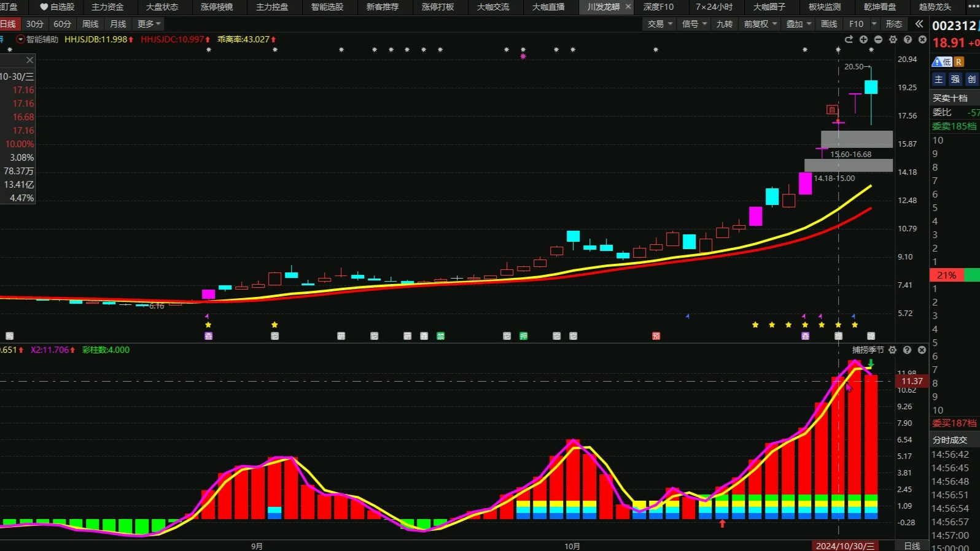The width and height of the screenshot is (980, 551).
Task: Click the 形态 pattern button
Action: (x=894, y=24)
